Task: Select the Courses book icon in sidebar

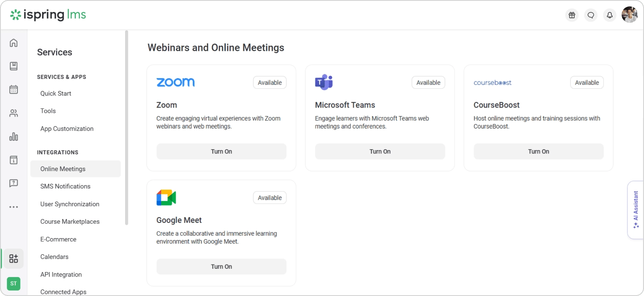Action: click(x=14, y=66)
